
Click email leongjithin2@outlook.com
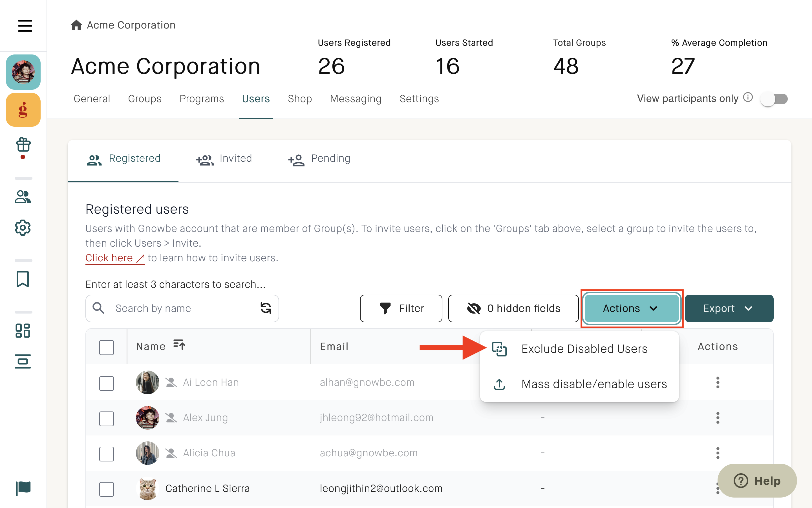tap(381, 488)
